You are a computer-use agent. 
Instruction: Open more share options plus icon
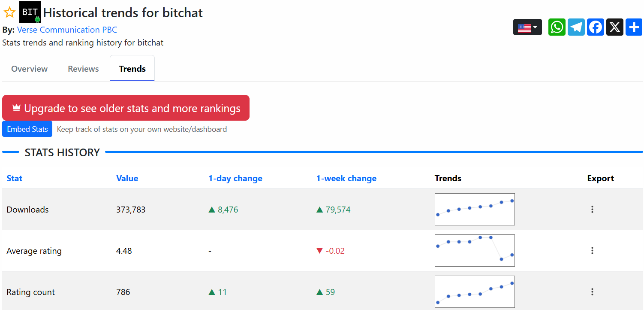(634, 27)
